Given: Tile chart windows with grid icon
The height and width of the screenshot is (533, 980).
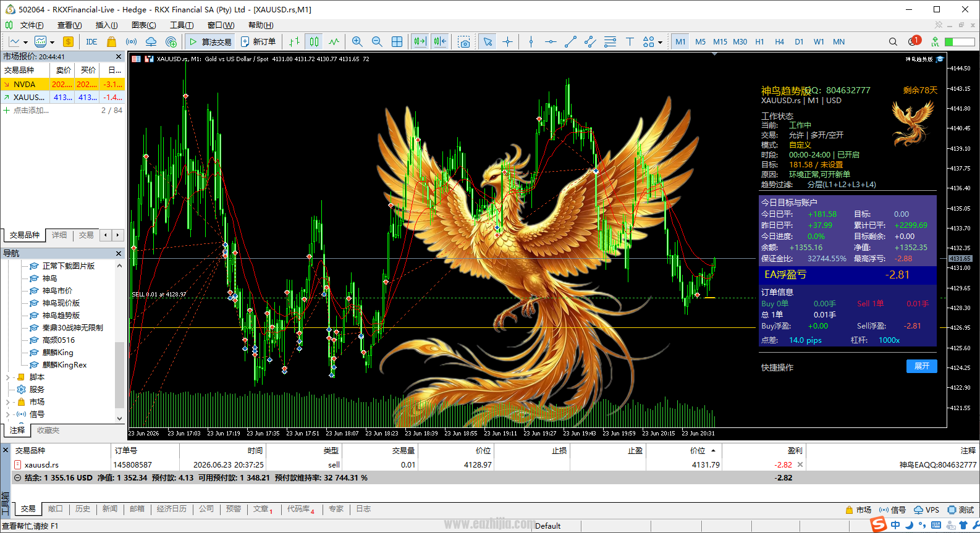Looking at the screenshot, I should point(397,42).
